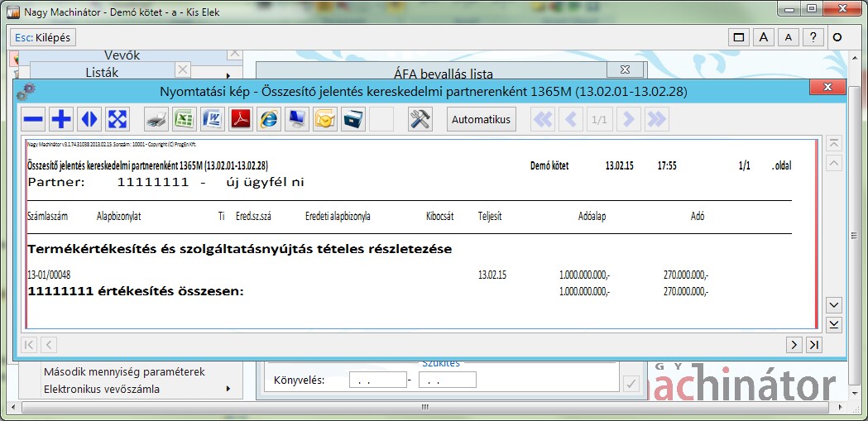Image resolution: width=868 pixels, height=421 pixels.
Task: Select the Listák tab
Action: tap(102, 72)
